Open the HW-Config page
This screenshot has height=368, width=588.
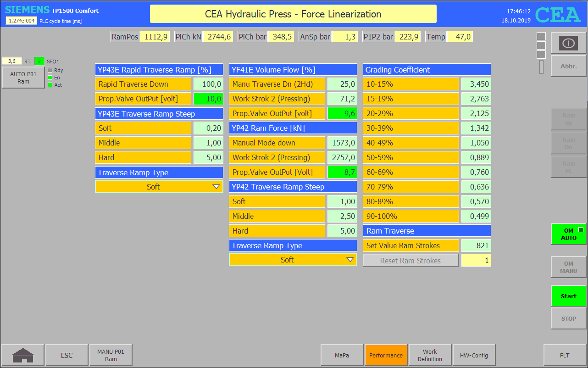coord(474,355)
